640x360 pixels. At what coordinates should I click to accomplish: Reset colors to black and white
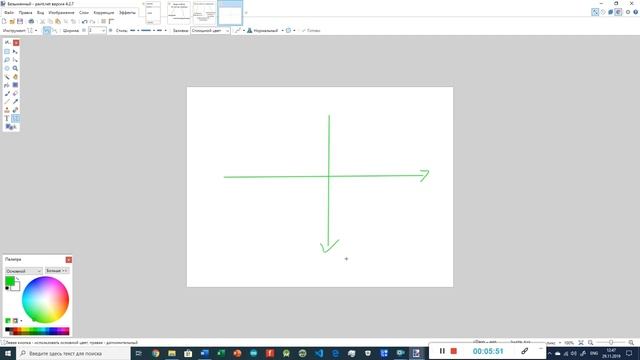tap(7, 288)
